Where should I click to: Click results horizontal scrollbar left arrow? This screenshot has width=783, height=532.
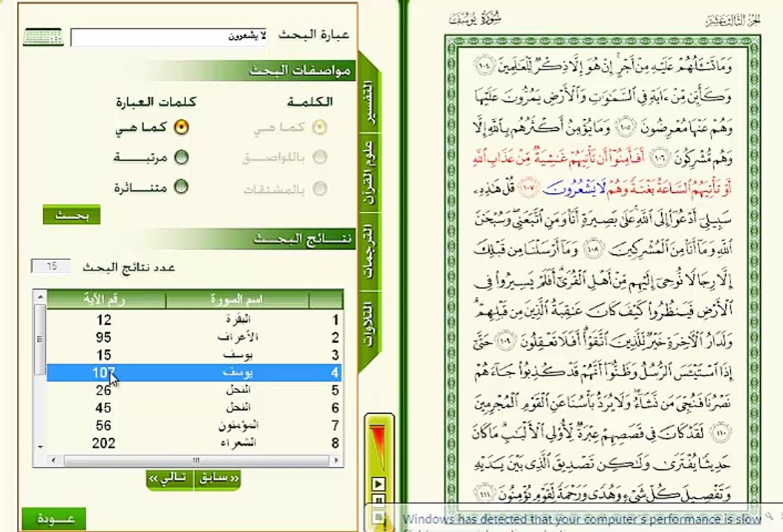(53, 460)
